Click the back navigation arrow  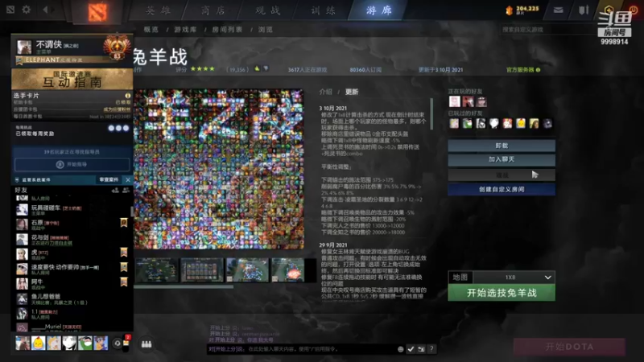pyautogui.click(x=45, y=9)
